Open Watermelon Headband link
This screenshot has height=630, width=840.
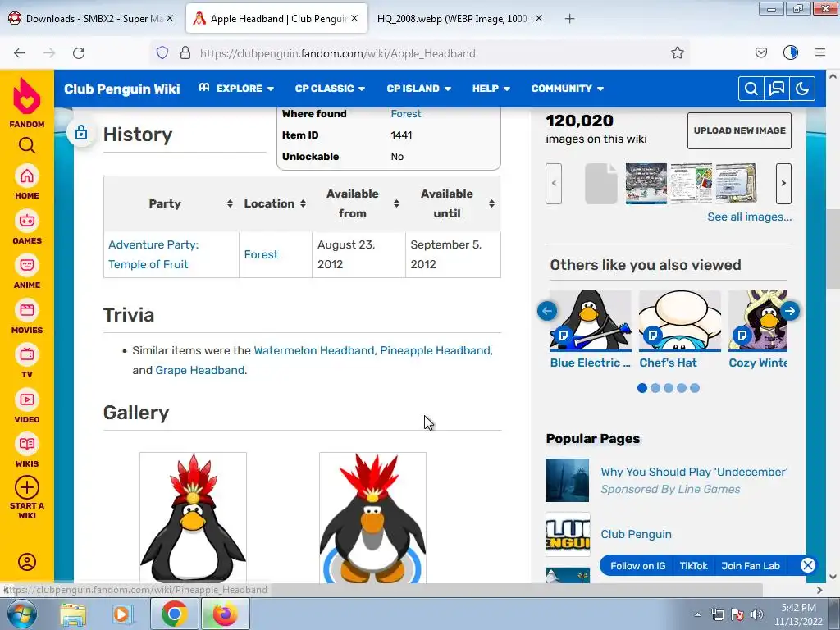coord(314,350)
